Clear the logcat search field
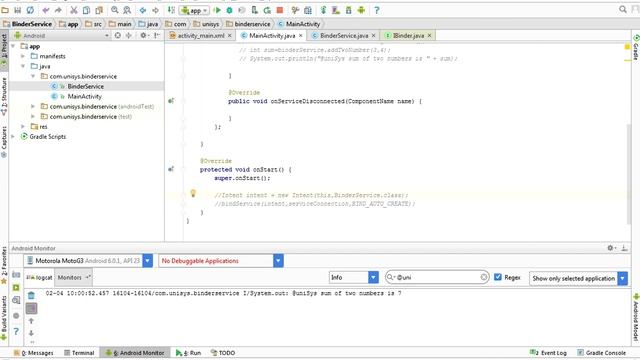 point(484,277)
